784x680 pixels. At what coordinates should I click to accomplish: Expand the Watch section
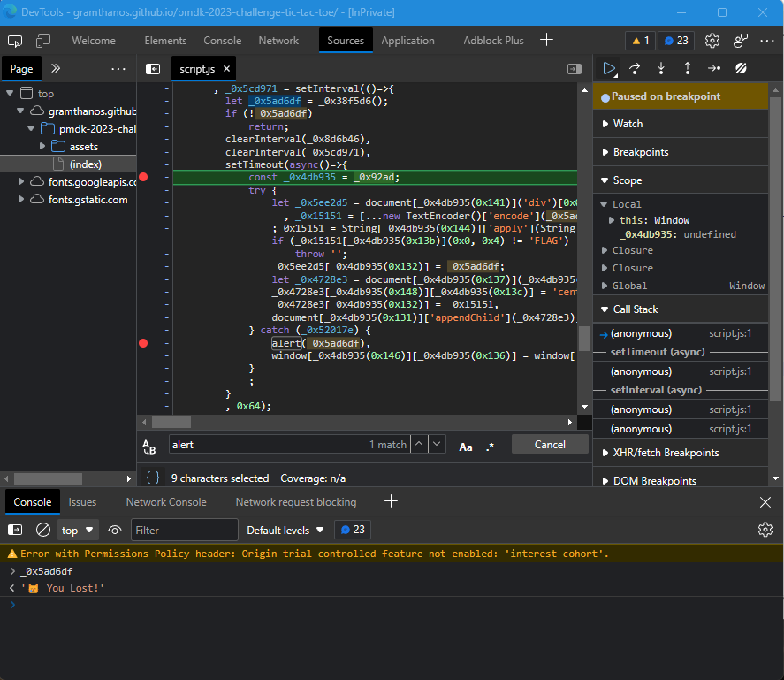[x=628, y=124]
